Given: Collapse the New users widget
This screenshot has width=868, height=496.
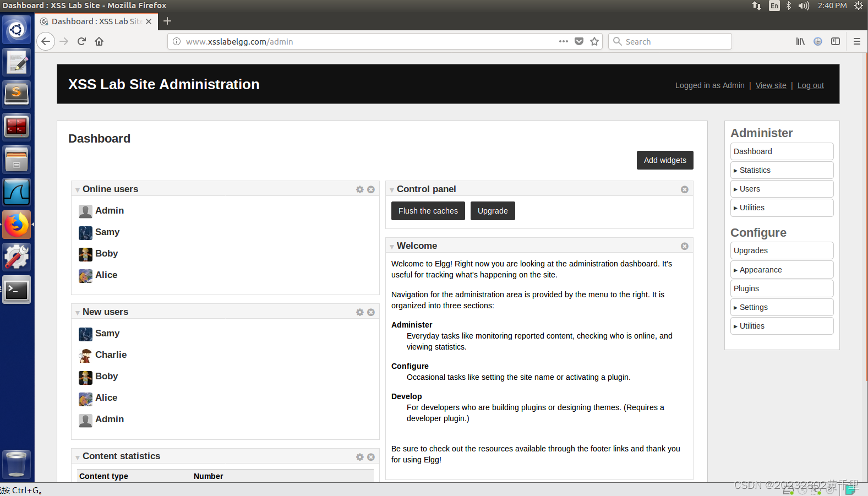Looking at the screenshot, I should (78, 313).
